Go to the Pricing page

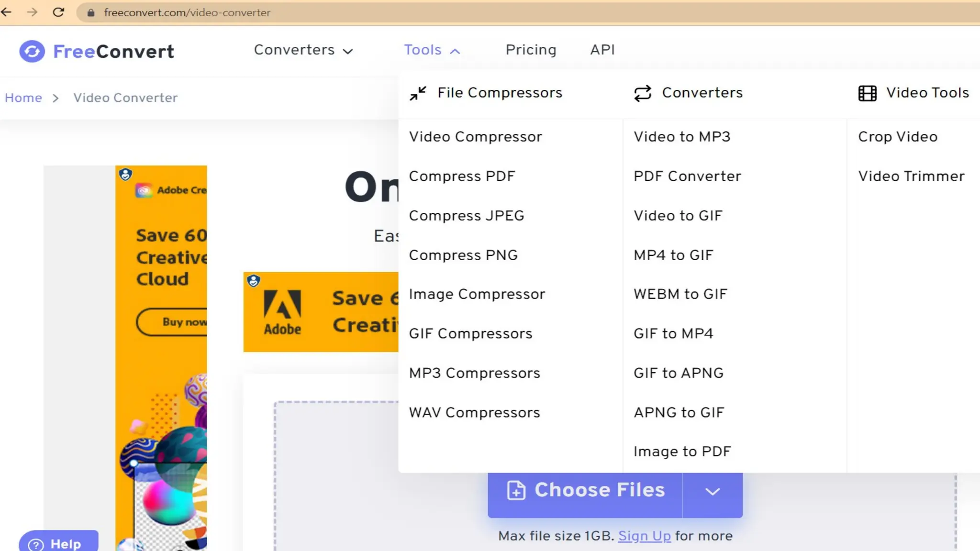pos(531,50)
